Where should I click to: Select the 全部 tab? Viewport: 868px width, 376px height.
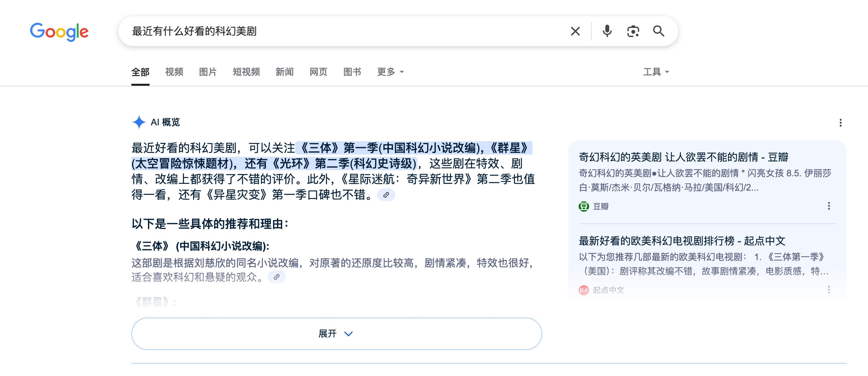(140, 72)
